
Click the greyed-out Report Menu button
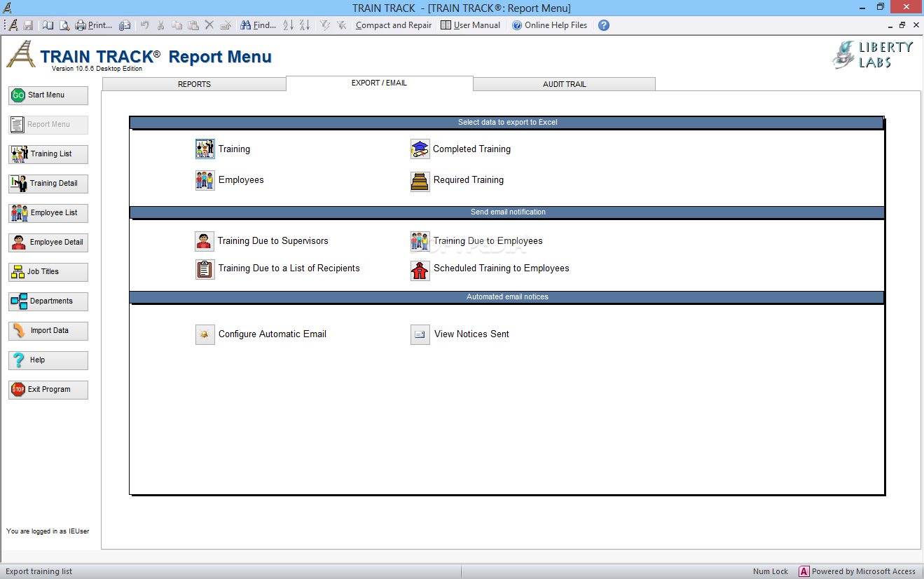(48, 125)
